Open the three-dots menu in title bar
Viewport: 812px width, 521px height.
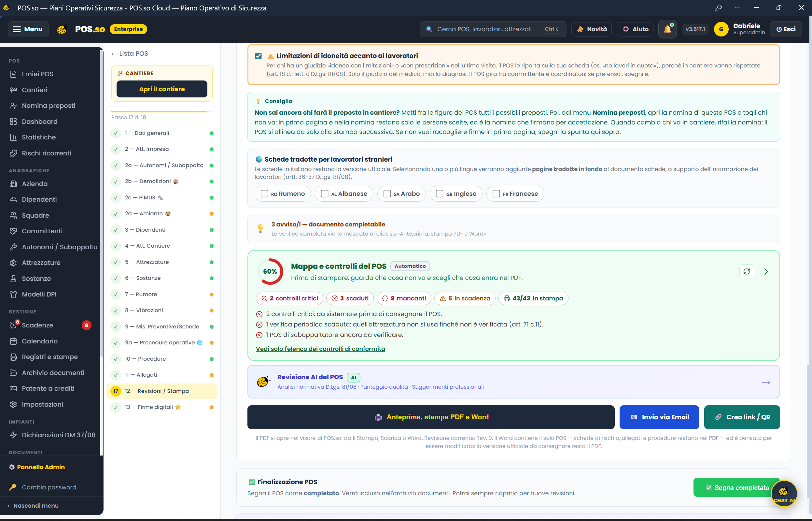tap(737, 8)
